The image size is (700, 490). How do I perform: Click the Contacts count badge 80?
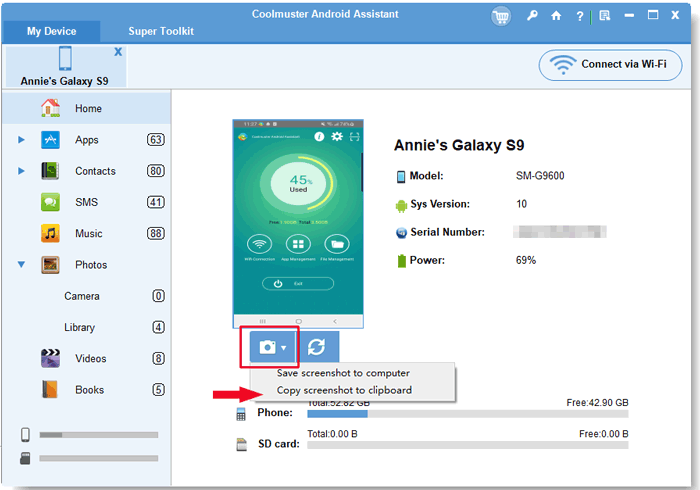(156, 171)
